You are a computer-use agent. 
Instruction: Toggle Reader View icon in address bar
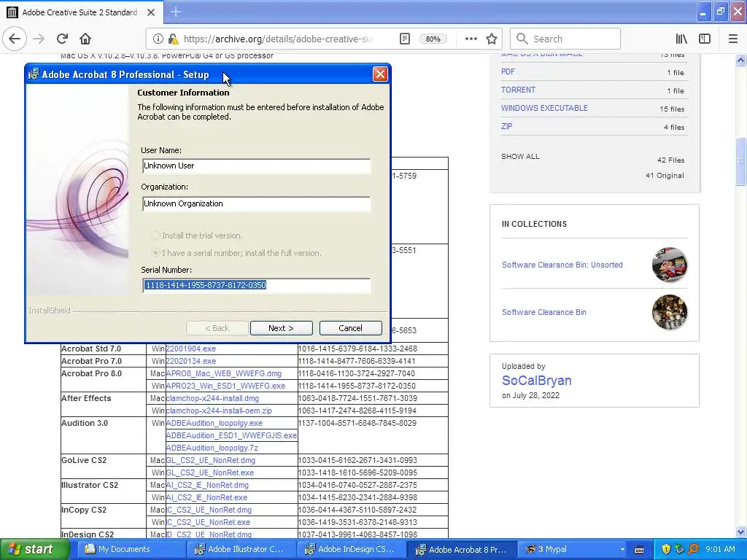404,39
